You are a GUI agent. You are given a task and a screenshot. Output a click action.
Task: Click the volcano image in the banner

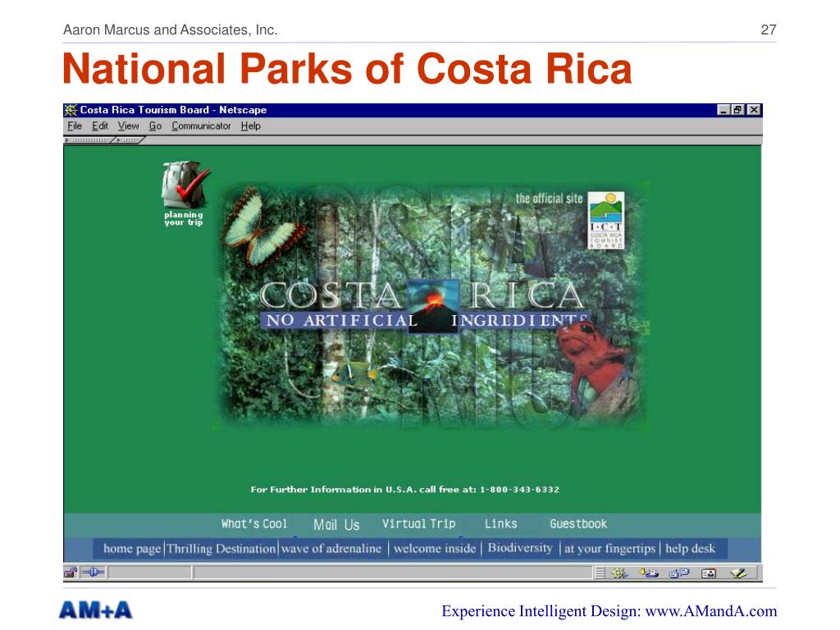pos(434,307)
